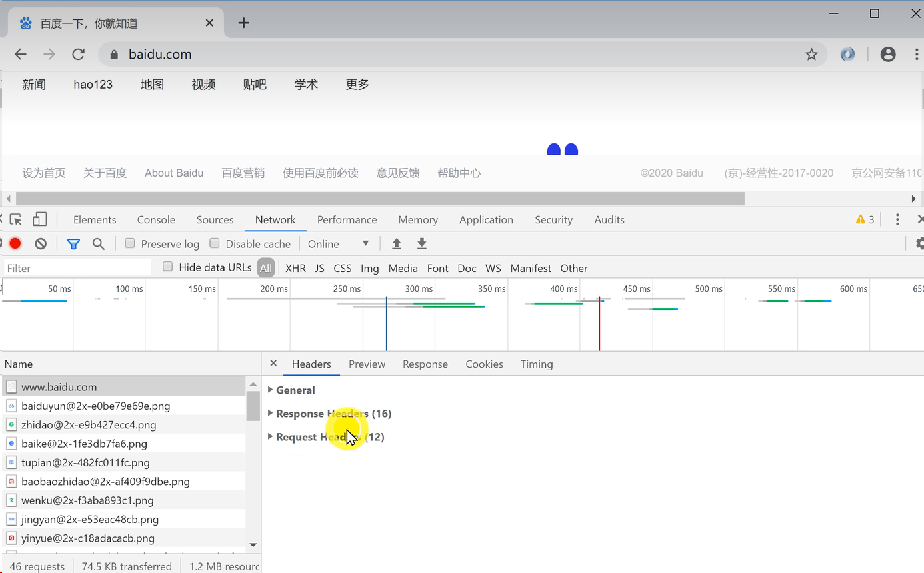Open the 贴吧 link
924x573 pixels.
255,85
